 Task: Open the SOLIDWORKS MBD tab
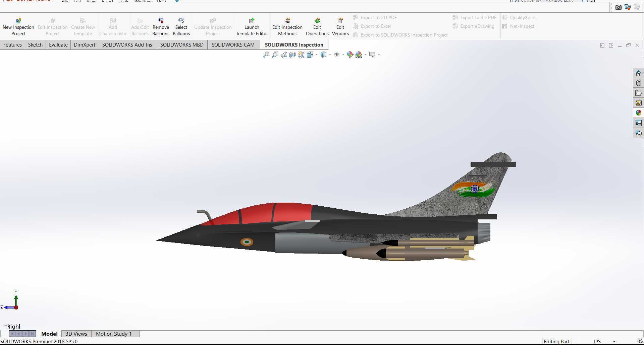pyautogui.click(x=182, y=45)
